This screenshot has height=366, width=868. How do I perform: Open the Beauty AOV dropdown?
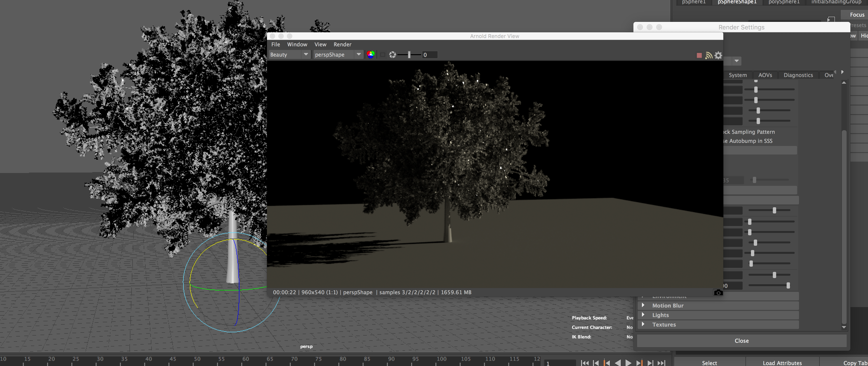pos(289,55)
